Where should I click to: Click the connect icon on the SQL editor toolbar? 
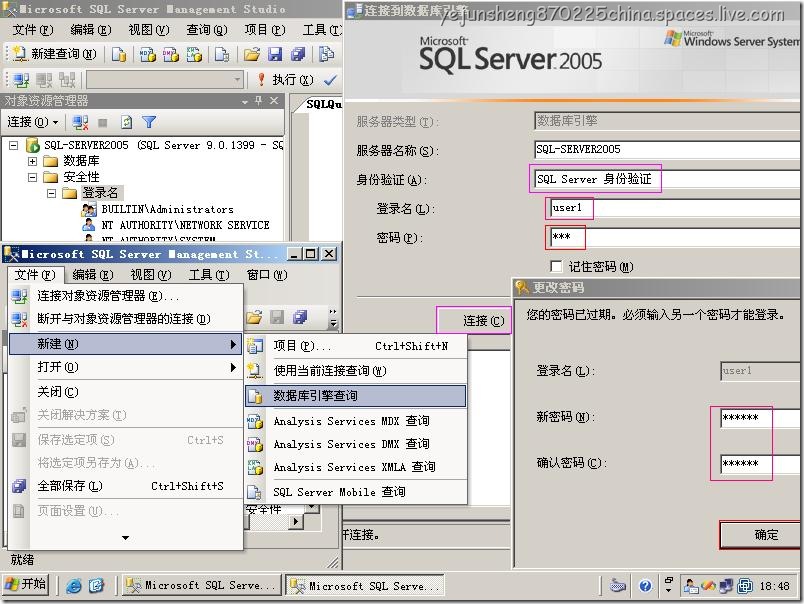21,80
